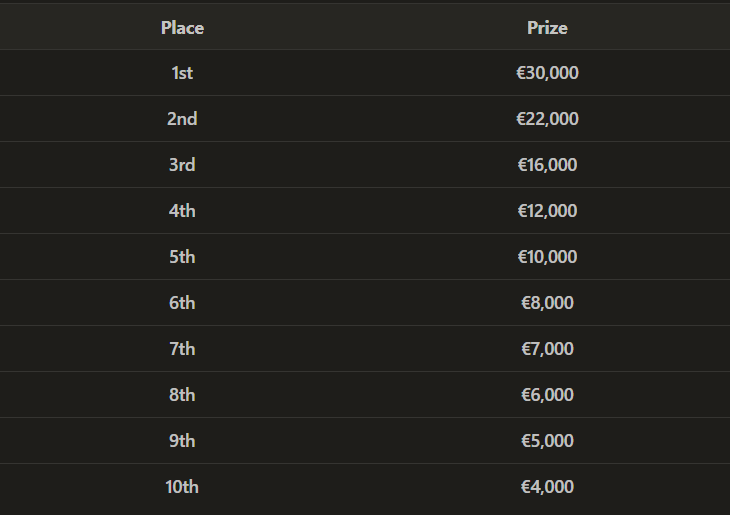Viewport: 730px width, 515px height.
Task: Select the 9th place label
Action: (x=182, y=441)
